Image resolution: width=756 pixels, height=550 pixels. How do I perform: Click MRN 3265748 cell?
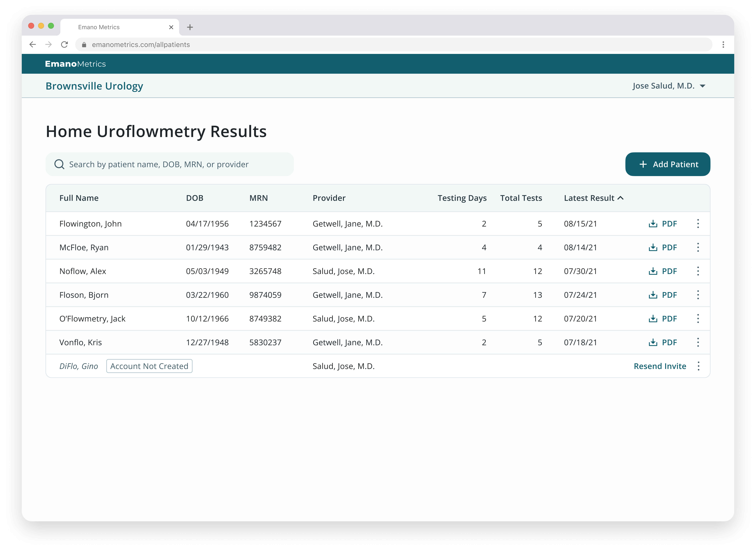pyautogui.click(x=265, y=271)
